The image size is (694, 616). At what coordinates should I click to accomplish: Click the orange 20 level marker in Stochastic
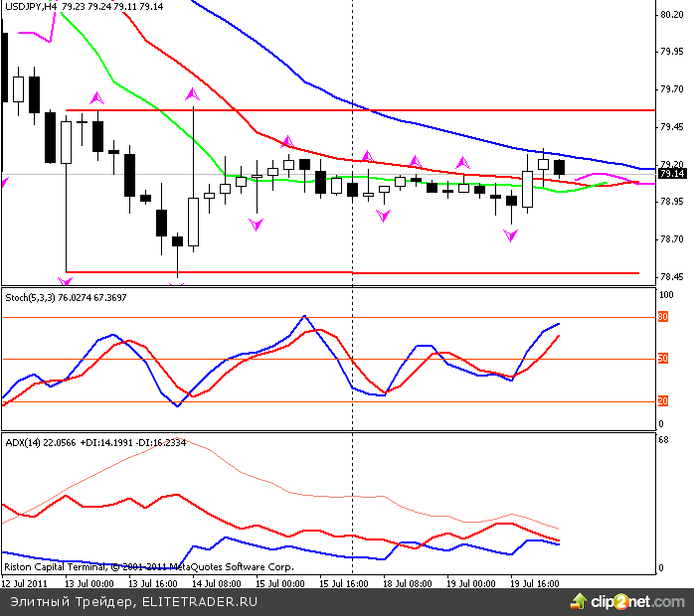click(663, 401)
